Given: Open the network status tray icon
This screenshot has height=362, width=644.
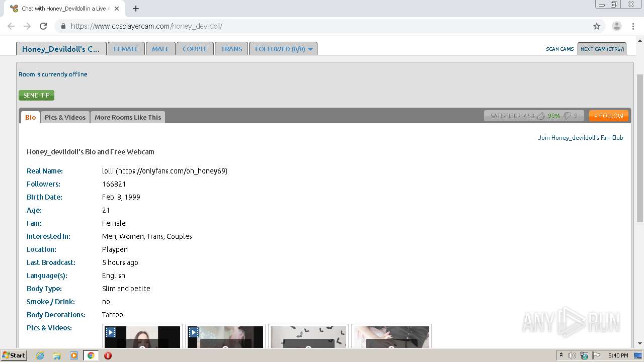Looking at the screenshot, I should tap(584, 355).
